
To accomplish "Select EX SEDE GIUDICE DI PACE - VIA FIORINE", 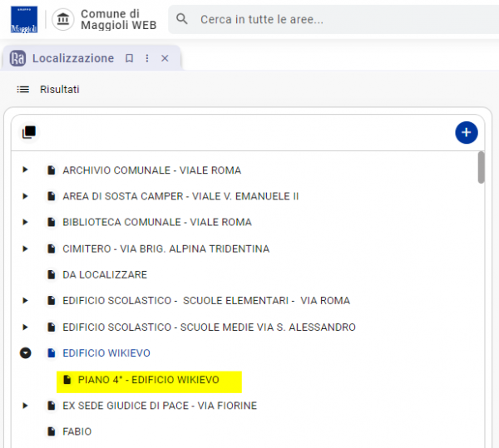I will coord(160,406).
